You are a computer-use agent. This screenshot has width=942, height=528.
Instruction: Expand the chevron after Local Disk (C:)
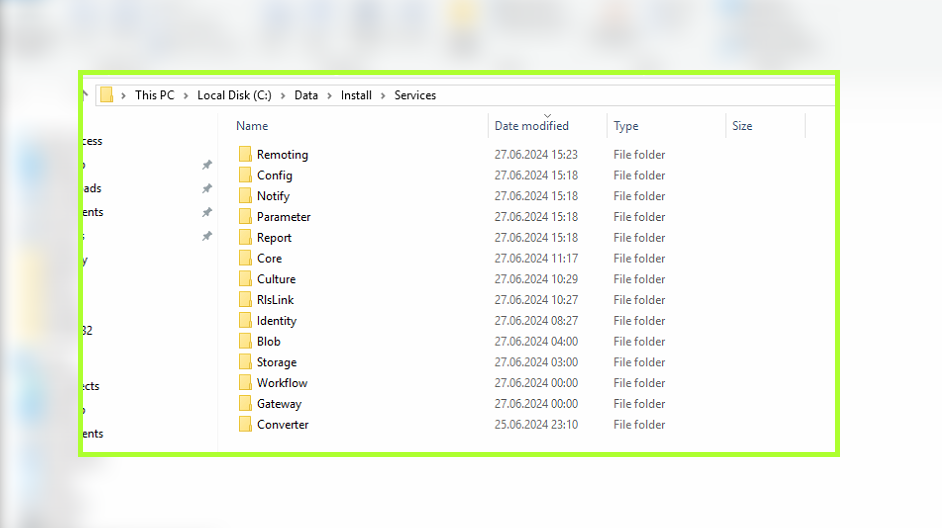283,96
